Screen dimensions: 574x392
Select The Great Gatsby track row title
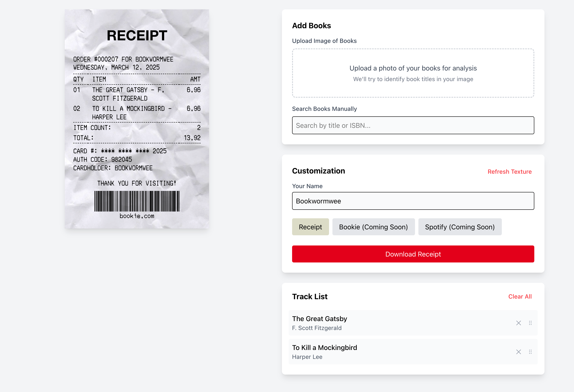coord(319,319)
